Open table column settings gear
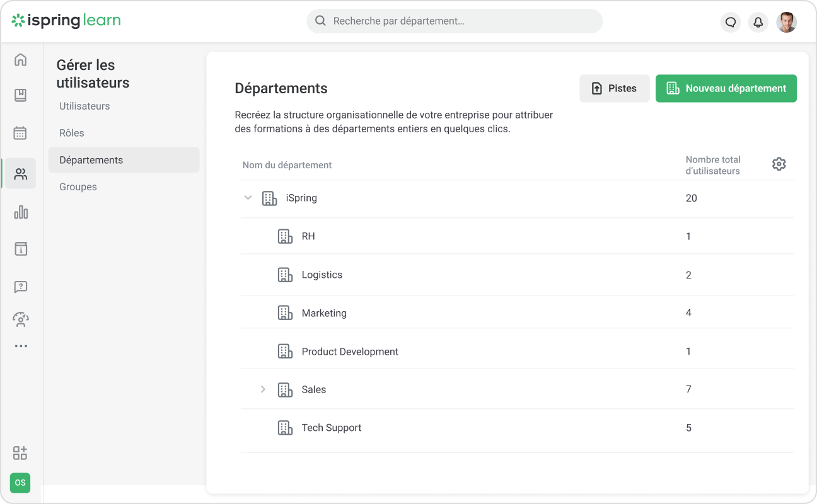The height and width of the screenshot is (504, 817). click(779, 164)
